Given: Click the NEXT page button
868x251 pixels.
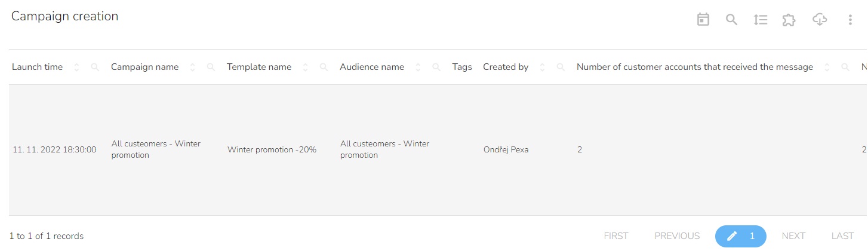Looking at the screenshot, I should [x=793, y=236].
